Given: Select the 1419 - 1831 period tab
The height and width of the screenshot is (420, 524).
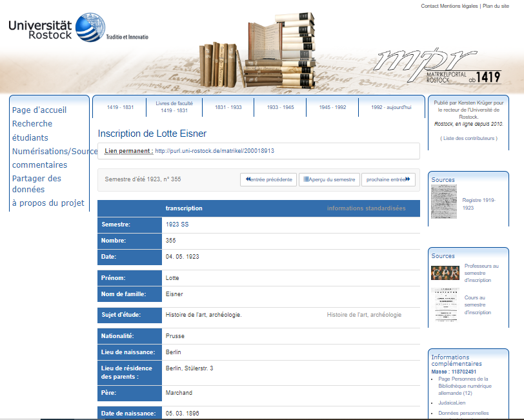Looking at the screenshot, I should pos(120,107).
